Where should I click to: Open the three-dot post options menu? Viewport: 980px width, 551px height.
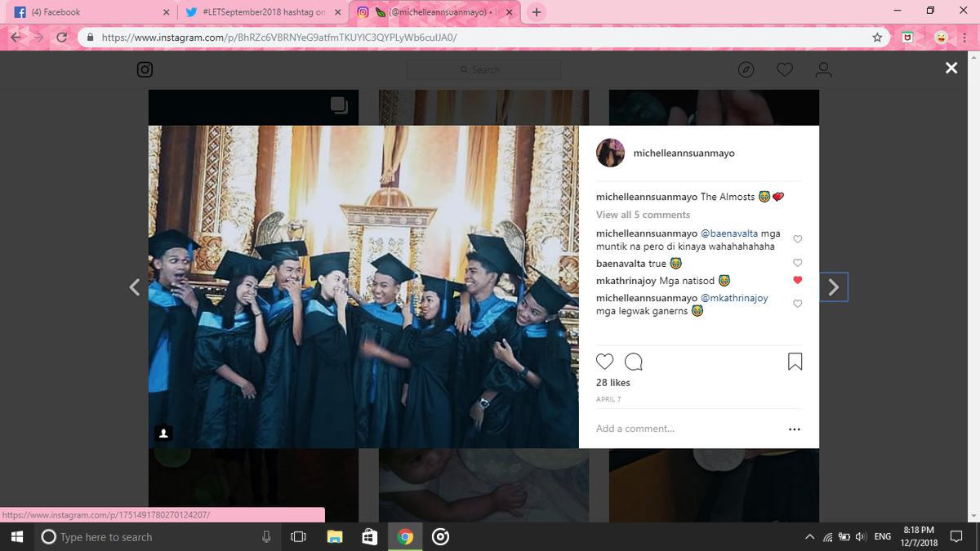(x=795, y=429)
